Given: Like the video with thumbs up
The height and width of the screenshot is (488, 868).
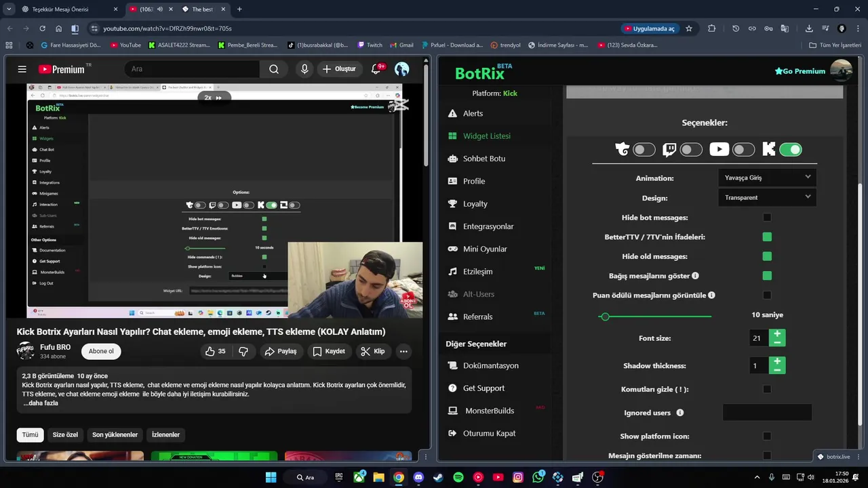Looking at the screenshot, I should tap(216, 351).
